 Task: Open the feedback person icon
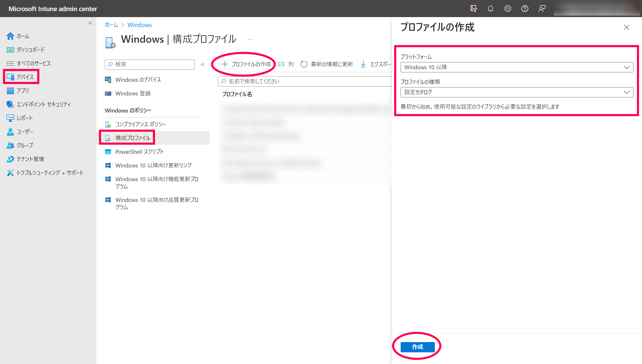tap(542, 9)
